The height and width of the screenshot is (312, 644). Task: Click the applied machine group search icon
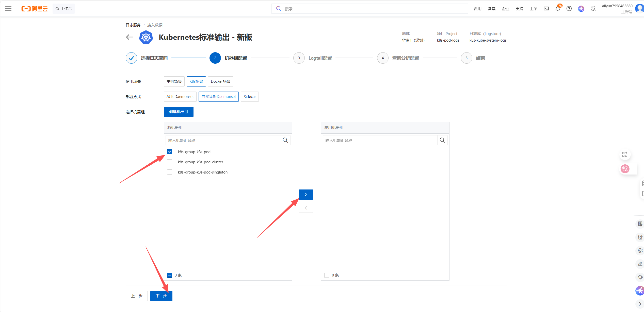442,140
